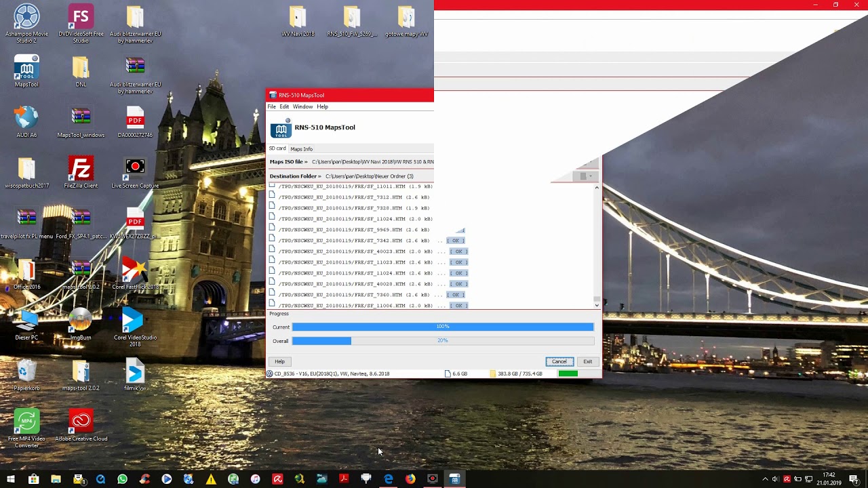Open the DNL folder on desktop

tap(81, 71)
